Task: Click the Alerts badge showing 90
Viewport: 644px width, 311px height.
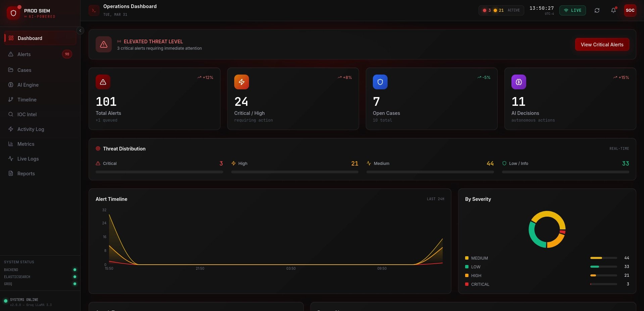Action: pos(67,54)
